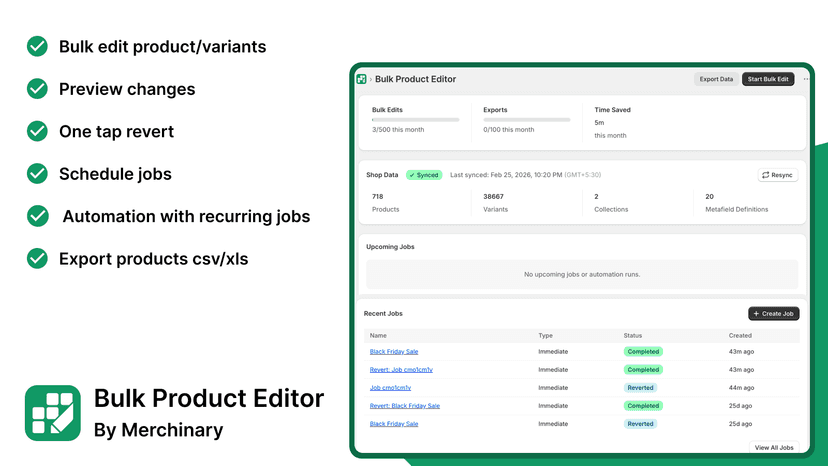Click the Bulk Product Editor app icon in header

point(361,79)
